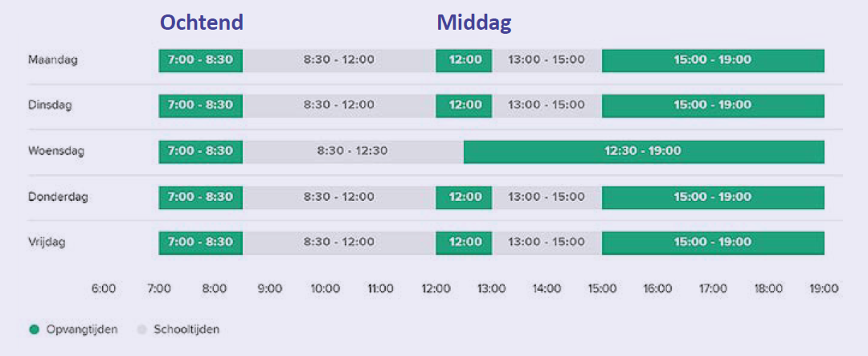The width and height of the screenshot is (868, 356).
Task: Click the green Opvangtijden legend dot
Action: point(35,329)
